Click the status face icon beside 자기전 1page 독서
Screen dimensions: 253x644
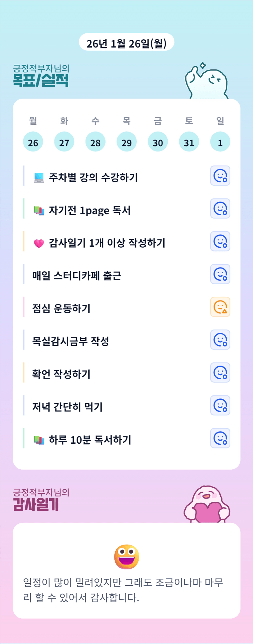click(220, 209)
